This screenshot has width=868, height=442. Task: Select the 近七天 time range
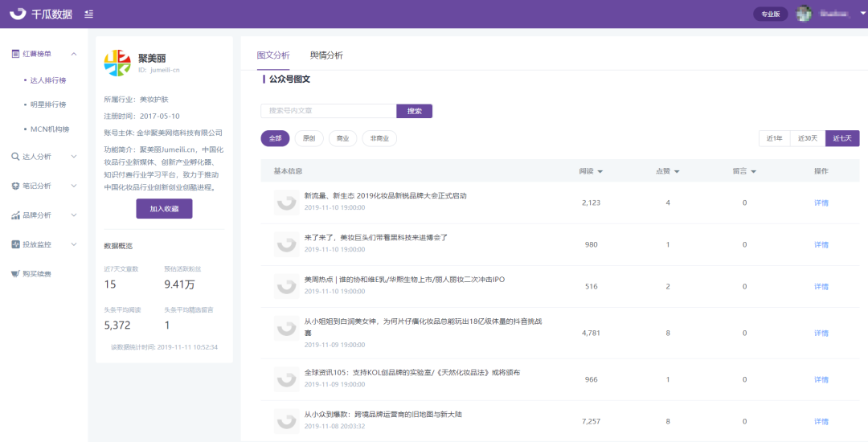tap(842, 138)
